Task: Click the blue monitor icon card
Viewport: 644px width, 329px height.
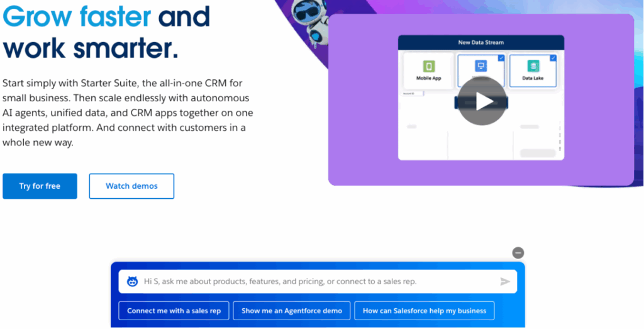Action: 481,65
